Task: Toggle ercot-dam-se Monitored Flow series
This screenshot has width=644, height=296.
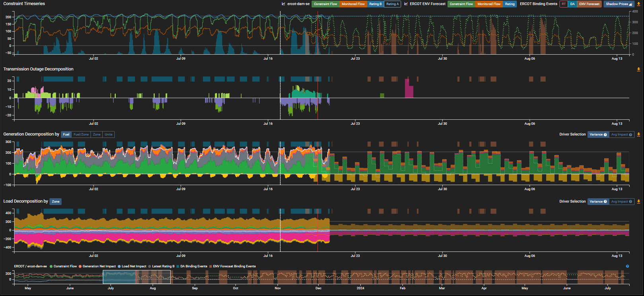Action: point(353,4)
